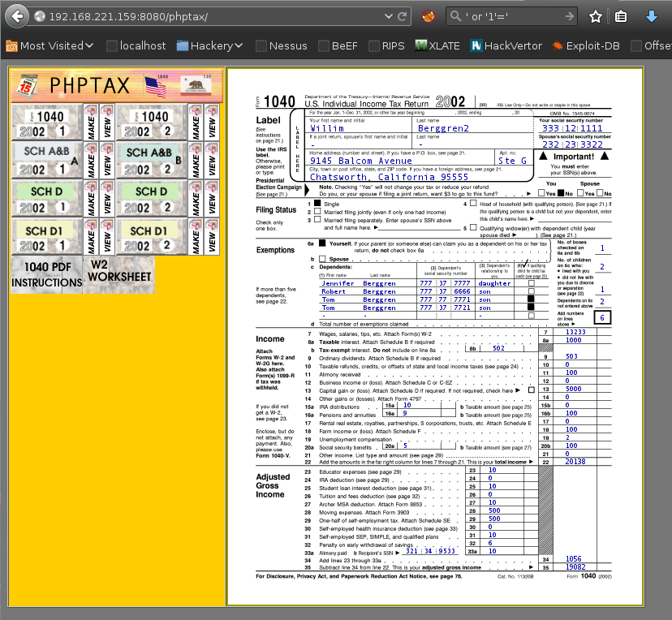Click the bookmark star in the address bar
The height and width of the screenshot is (620, 672).
pos(595,15)
